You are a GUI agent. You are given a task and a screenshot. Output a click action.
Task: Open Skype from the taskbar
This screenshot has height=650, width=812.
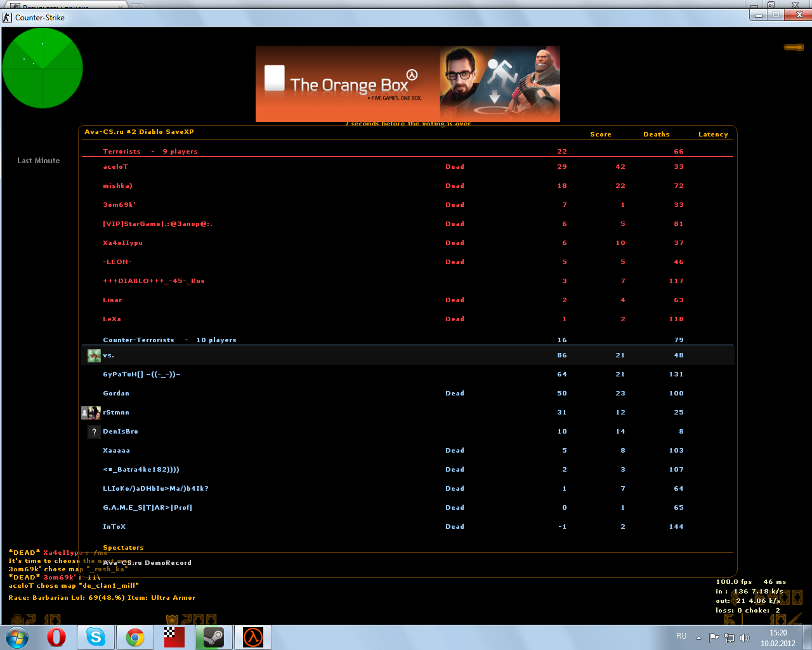(96, 637)
